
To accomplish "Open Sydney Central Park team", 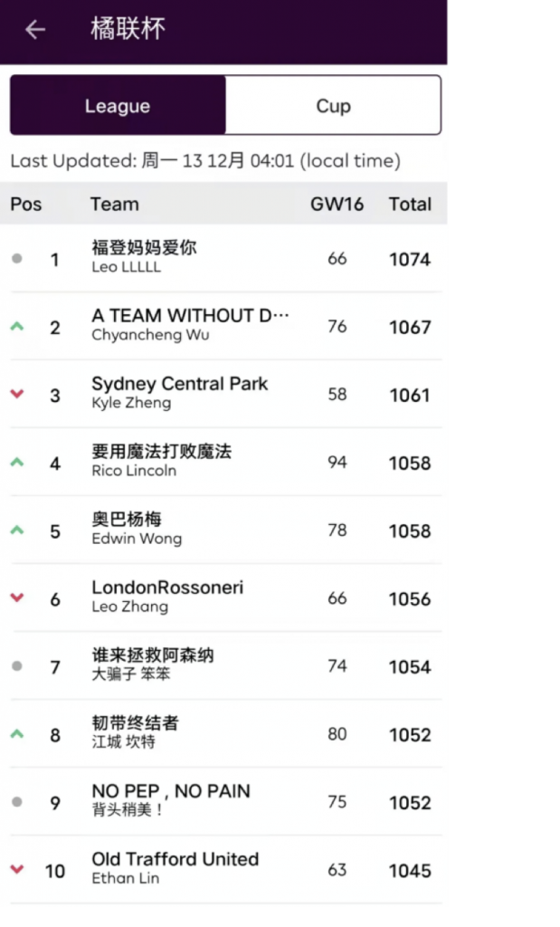I will point(179,384).
